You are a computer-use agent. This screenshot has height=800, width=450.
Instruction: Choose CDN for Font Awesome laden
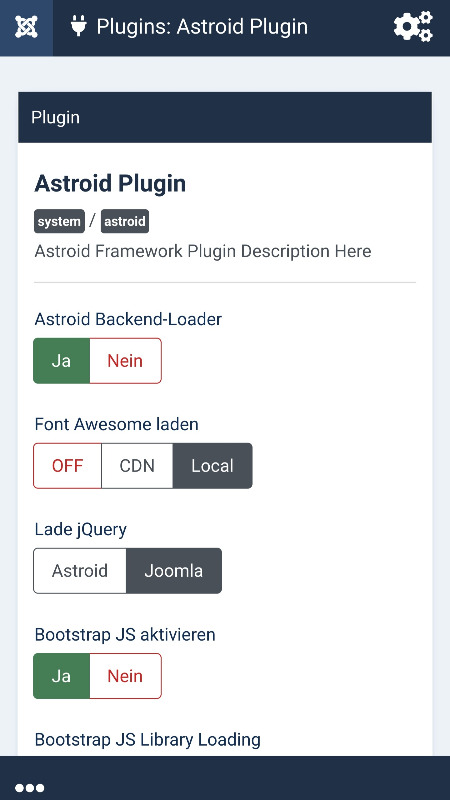[x=137, y=466]
